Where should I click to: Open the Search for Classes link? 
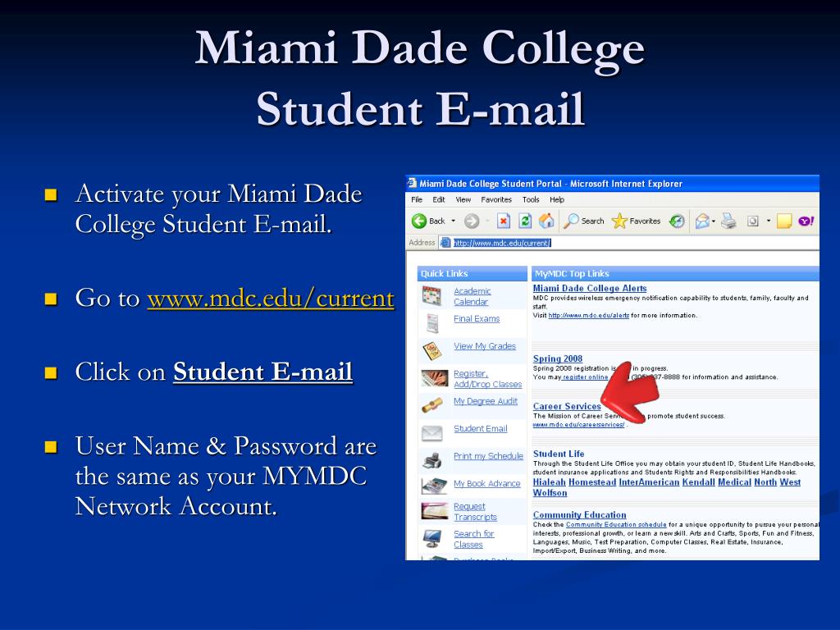point(473,539)
